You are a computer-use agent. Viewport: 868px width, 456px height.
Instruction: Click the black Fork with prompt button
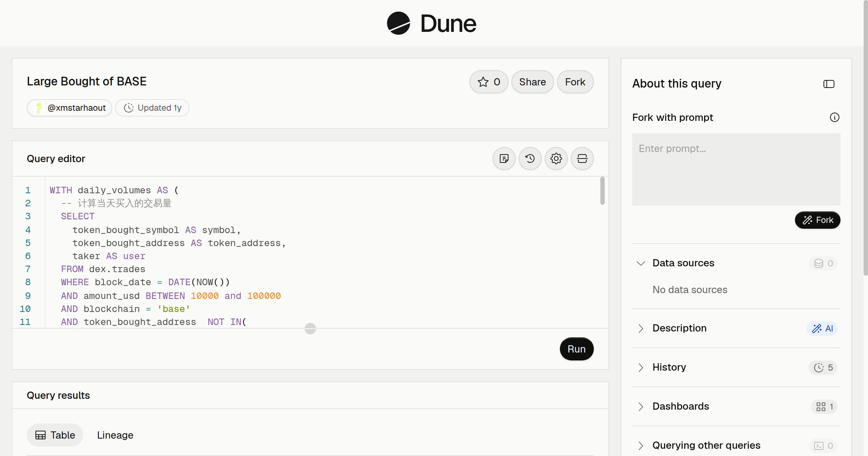817,220
